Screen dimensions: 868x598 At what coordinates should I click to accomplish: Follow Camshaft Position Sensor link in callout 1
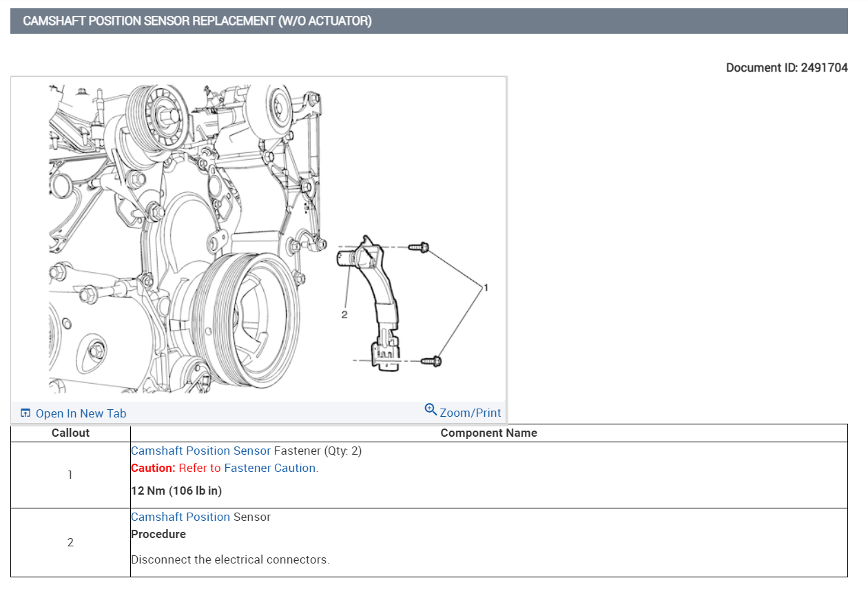[x=201, y=451]
